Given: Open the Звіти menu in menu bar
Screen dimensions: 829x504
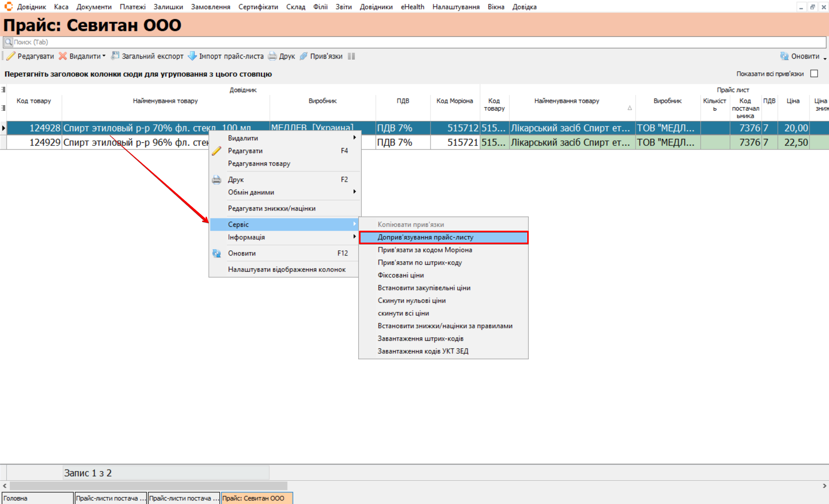Looking at the screenshot, I should [x=343, y=7].
